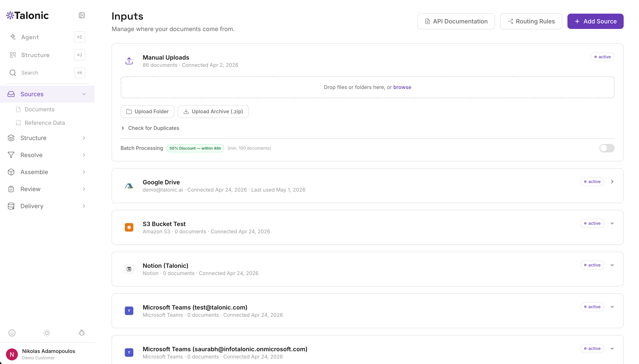The width and height of the screenshot is (639, 364).
Task: Click the Documents file icon
Action: tap(18, 109)
